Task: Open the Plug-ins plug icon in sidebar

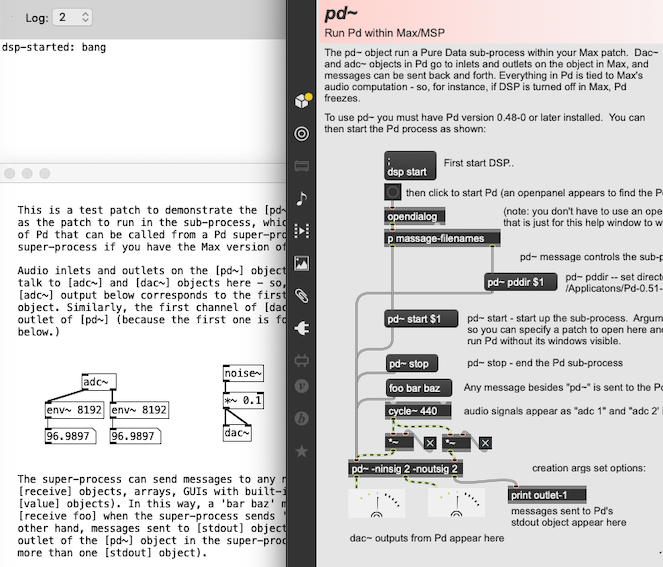Action: tap(301, 328)
